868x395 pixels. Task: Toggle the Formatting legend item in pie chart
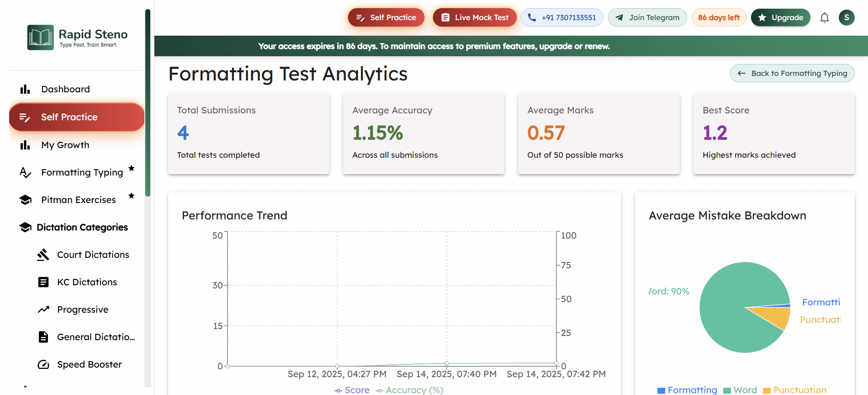pyautogui.click(x=687, y=390)
